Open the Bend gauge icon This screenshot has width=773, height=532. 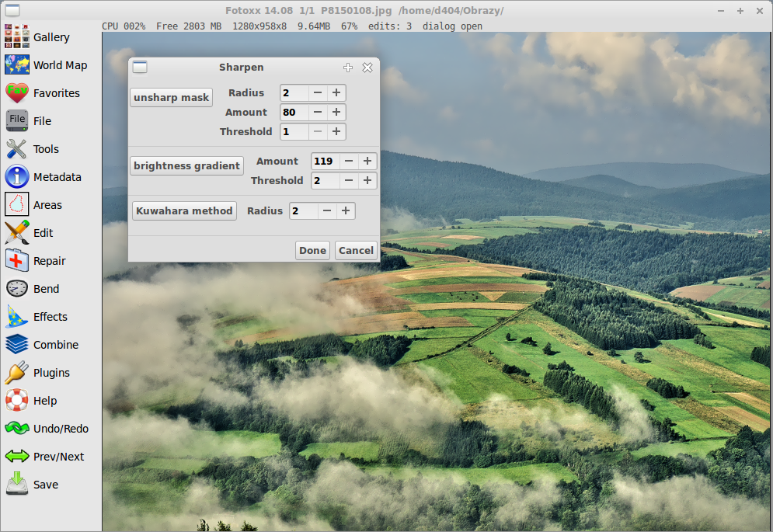[x=17, y=289]
